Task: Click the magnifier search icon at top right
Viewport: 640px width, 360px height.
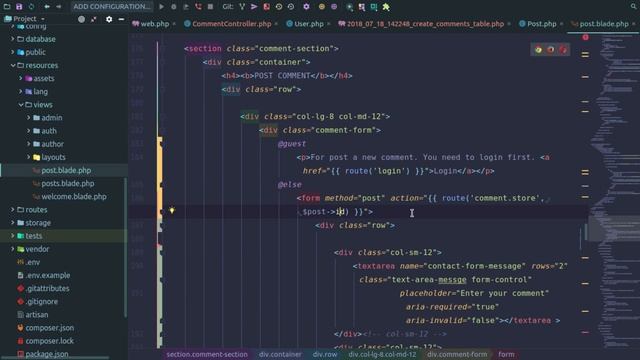Action: pyautogui.click(x=633, y=7)
